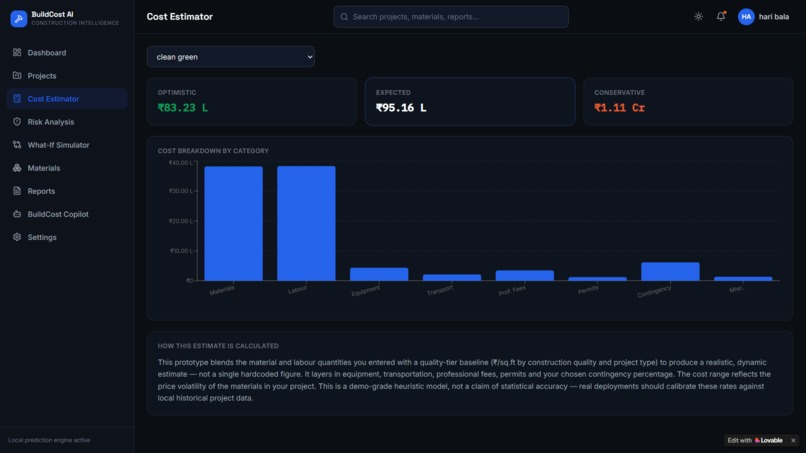Select Cost Estimator in the sidebar
Screen dimensions: 806x453
tap(67, 99)
